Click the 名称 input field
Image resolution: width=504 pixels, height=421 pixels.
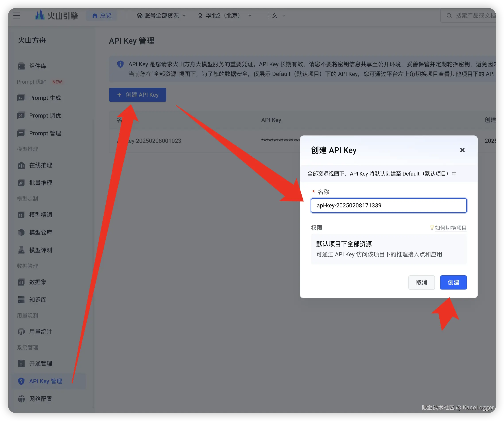point(388,205)
